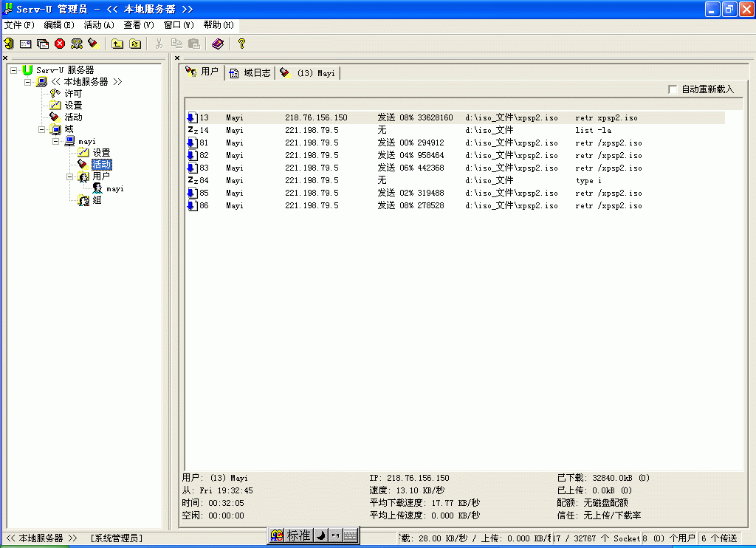Open the 查看(V) menu
The width and height of the screenshot is (756, 548).
(x=139, y=25)
